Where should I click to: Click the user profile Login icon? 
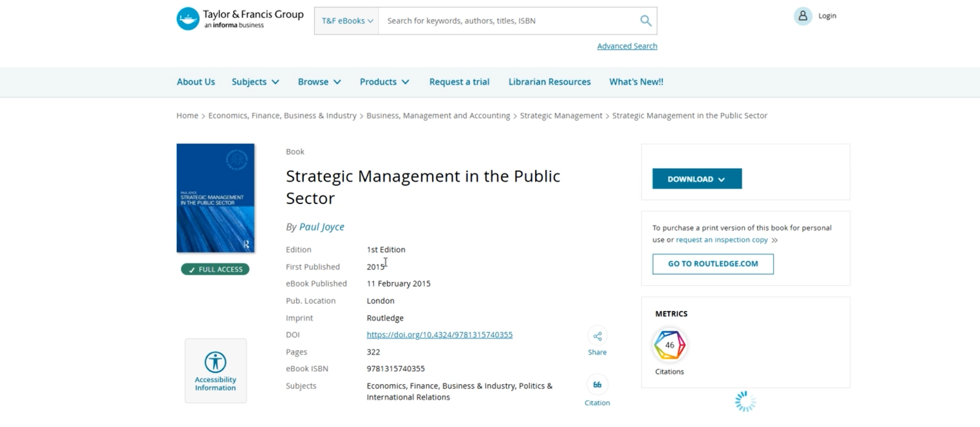[x=802, y=16]
